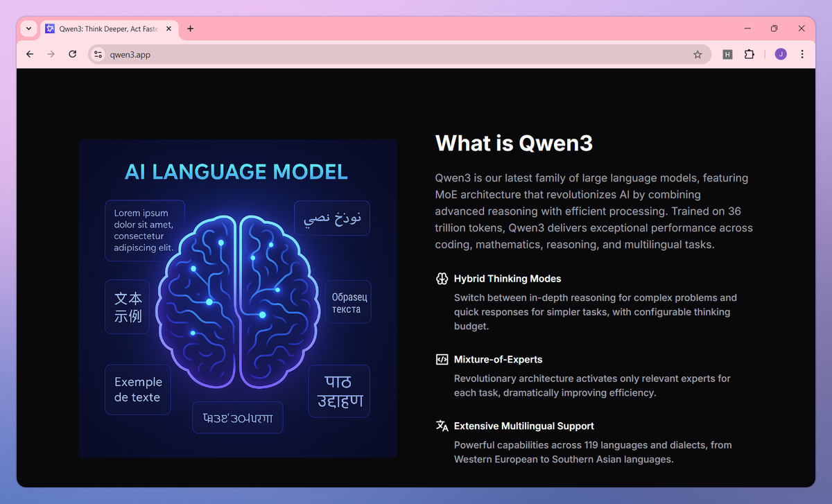Open the browser extensions puzzle icon
This screenshot has height=504, width=832.
[749, 54]
